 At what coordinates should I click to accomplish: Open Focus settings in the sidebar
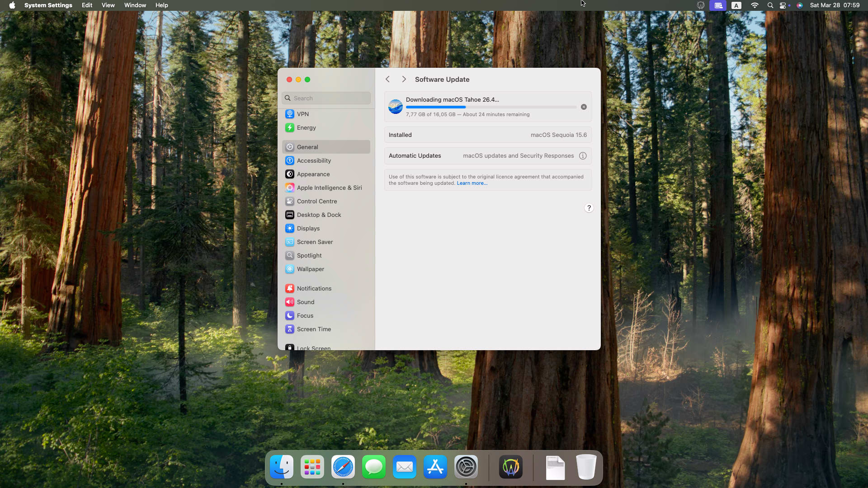click(x=326, y=316)
